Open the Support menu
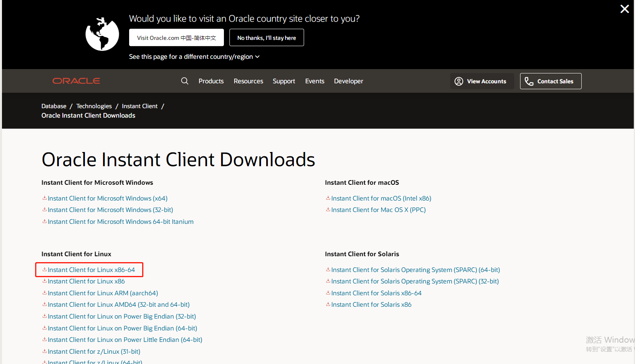 click(x=284, y=81)
